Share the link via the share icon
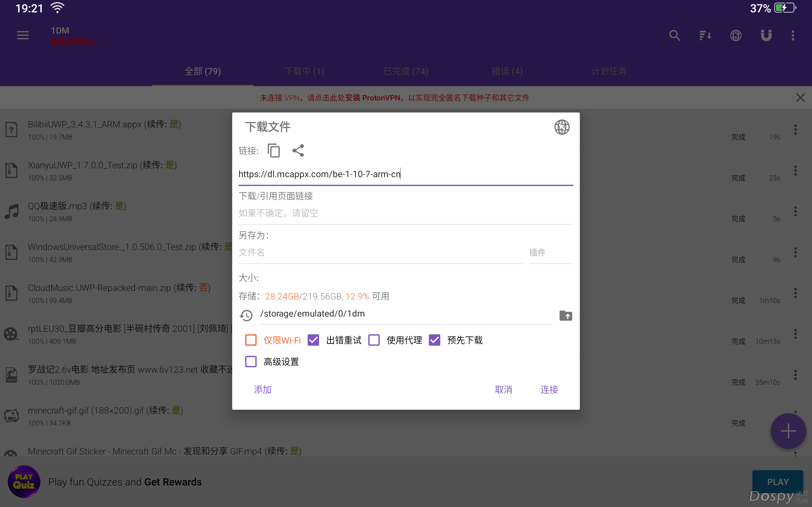Screen dimensions: 812x507 pos(298,150)
